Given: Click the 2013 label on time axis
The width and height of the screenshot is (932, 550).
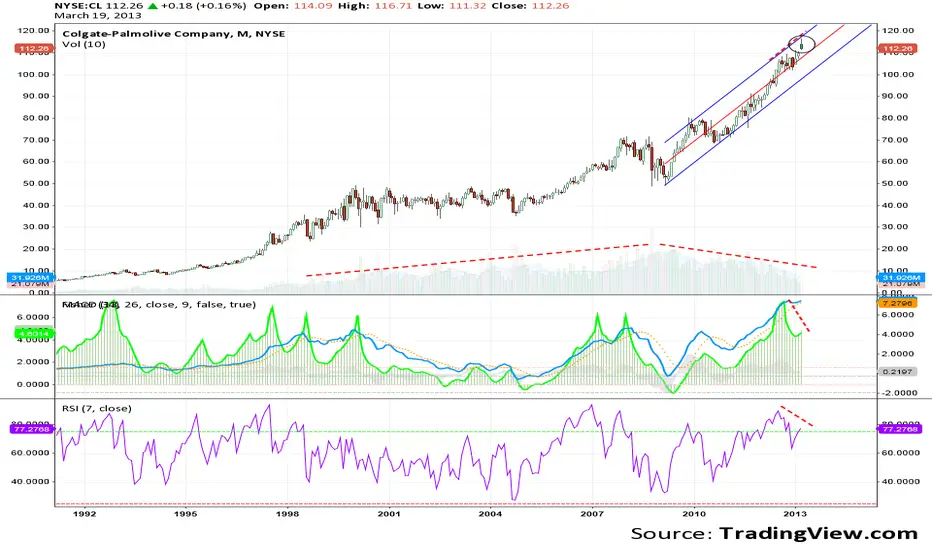Looking at the screenshot, I should coord(795,514).
